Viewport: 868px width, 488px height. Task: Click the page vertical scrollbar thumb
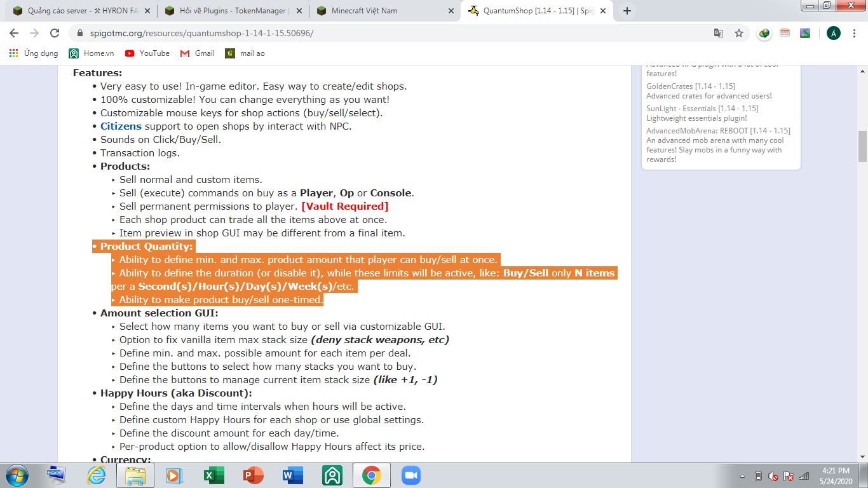(862, 146)
